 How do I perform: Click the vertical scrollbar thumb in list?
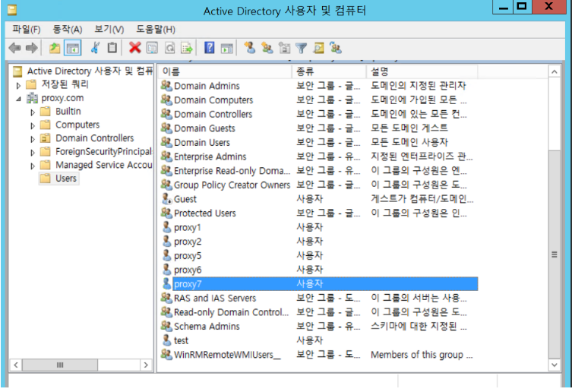pyautogui.click(x=554, y=254)
